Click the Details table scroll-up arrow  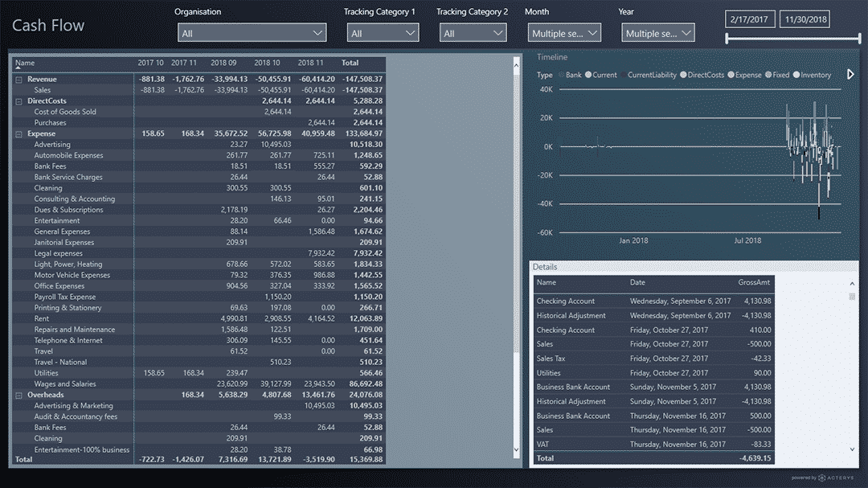tap(852, 283)
